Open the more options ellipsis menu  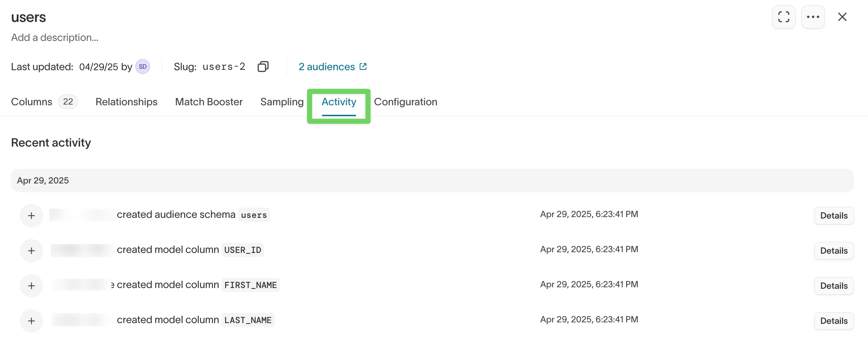click(x=813, y=17)
